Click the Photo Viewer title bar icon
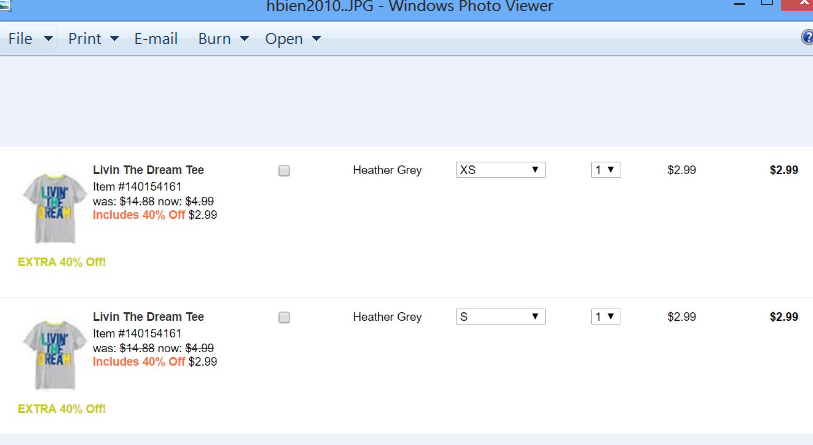Image resolution: width=813 pixels, height=445 pixels. point(5,5)
